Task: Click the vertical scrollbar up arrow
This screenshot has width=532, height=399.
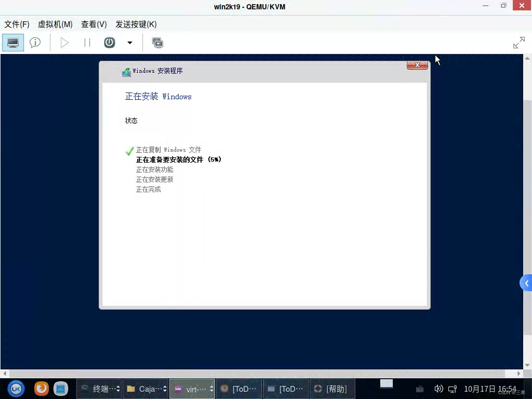Action: click(x=527, y=58)
